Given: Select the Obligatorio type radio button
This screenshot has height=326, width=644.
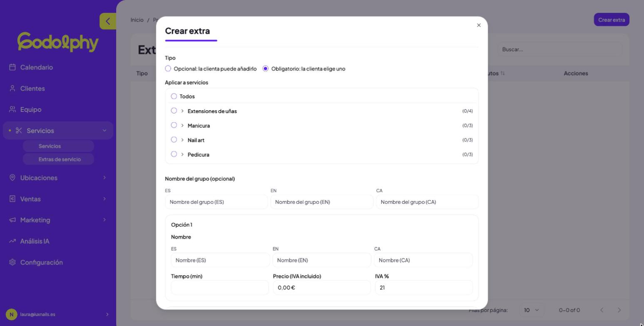Looking at the screenshot, I should (266, 69).
